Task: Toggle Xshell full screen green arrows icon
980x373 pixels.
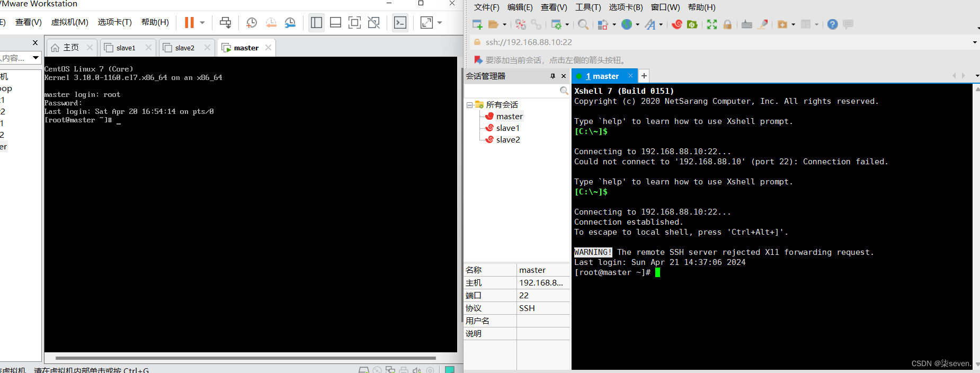Action: point(712,24)
